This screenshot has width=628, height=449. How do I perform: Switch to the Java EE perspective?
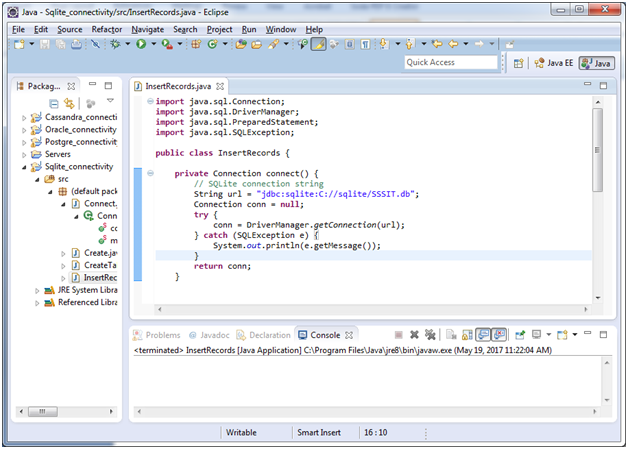pyautogui.click(x=554, y=63)
